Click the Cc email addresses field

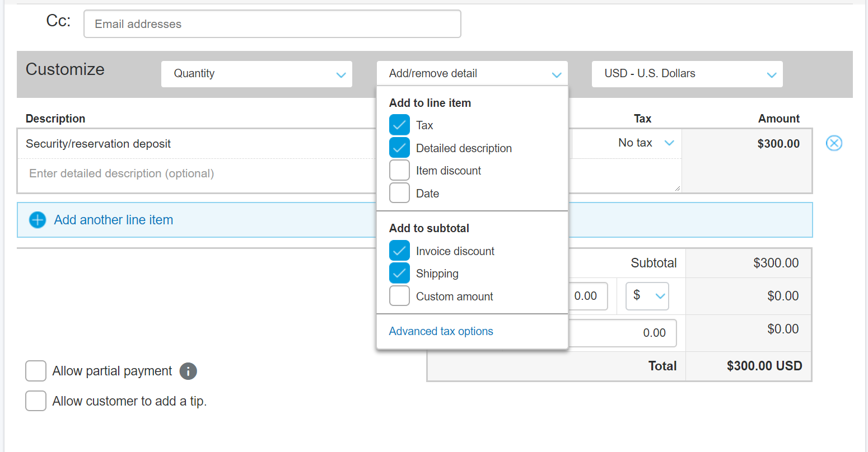pyautogui.click(x=272, y=23)
